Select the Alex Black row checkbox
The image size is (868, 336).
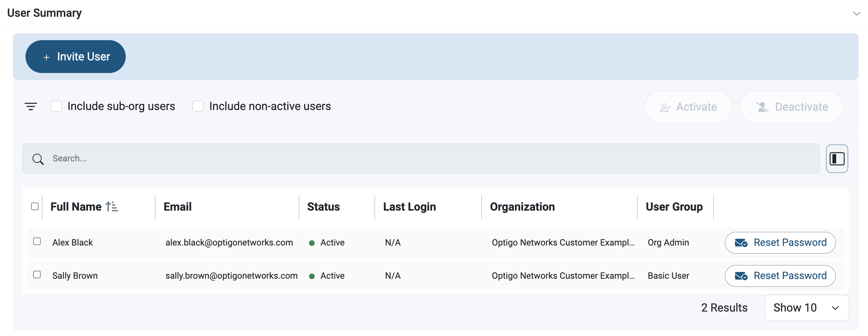pyautogui.click(x=37, y=241)
